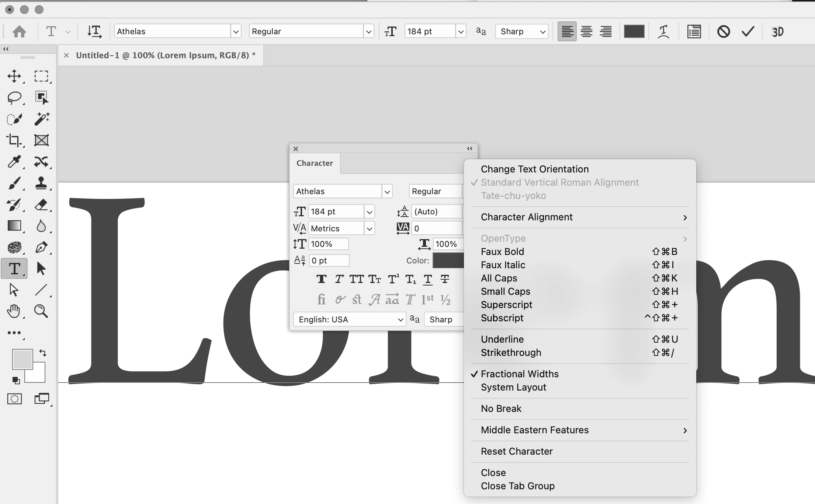Select the Zoom tool
The height and width of the screenshot is (504, 815).
click(41, 311)
